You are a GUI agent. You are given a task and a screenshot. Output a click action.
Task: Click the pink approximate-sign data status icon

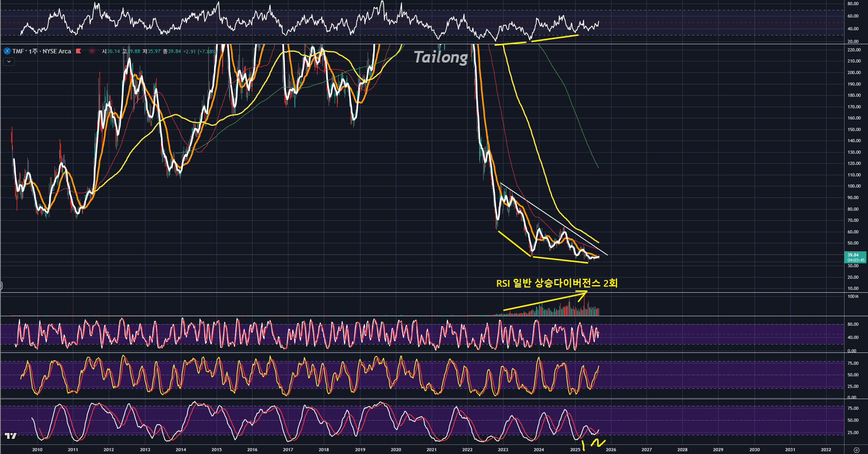point(92,51)
